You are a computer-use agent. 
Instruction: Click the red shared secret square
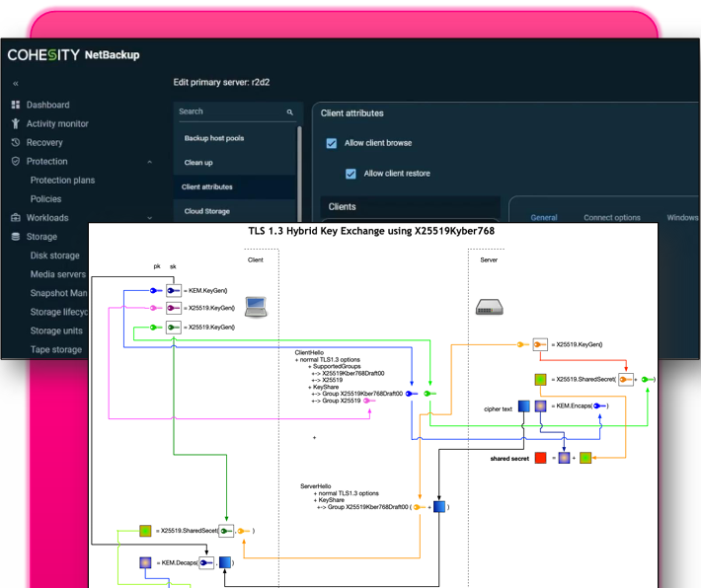click(x=540, y=458)
